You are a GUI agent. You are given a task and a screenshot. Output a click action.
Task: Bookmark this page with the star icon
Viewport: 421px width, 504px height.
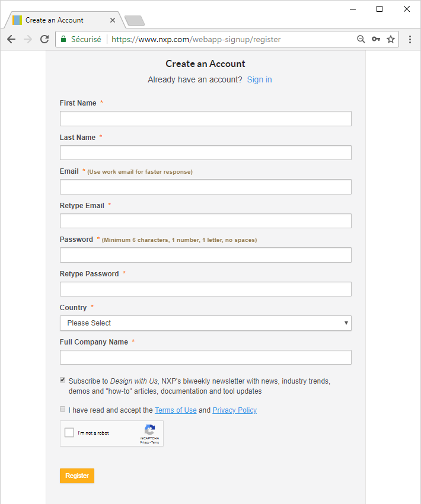coord(391,39)
